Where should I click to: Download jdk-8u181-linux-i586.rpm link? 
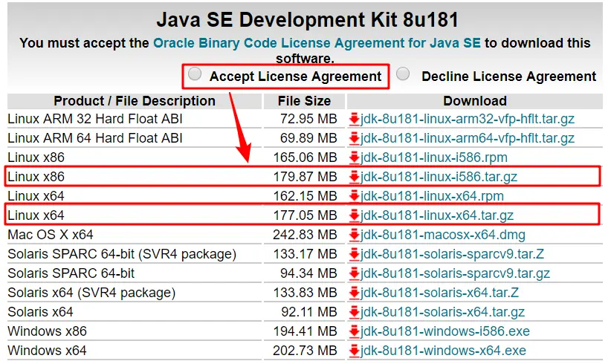433,157
